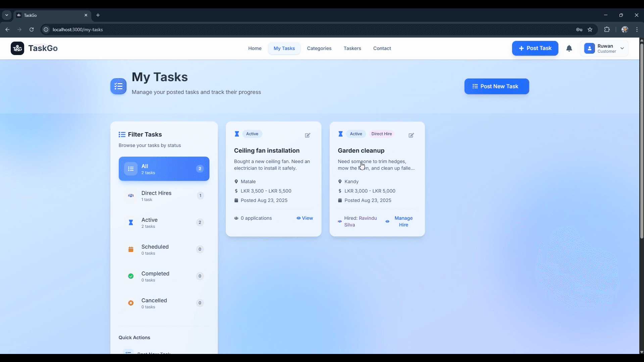Screen dimensions: 644x362
Task: Click the page vertical scrollbar
Action: [641, 141]
